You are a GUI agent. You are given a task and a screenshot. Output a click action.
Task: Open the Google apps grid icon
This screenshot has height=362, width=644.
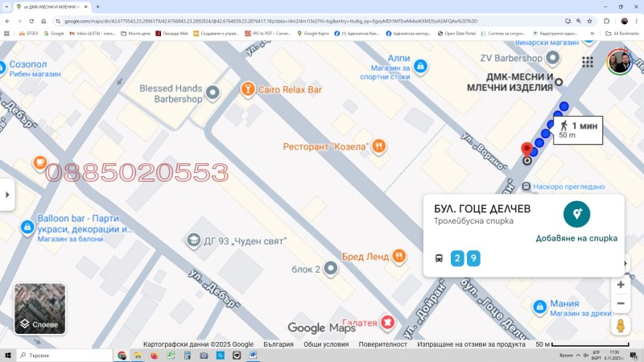tap(588, 62)
